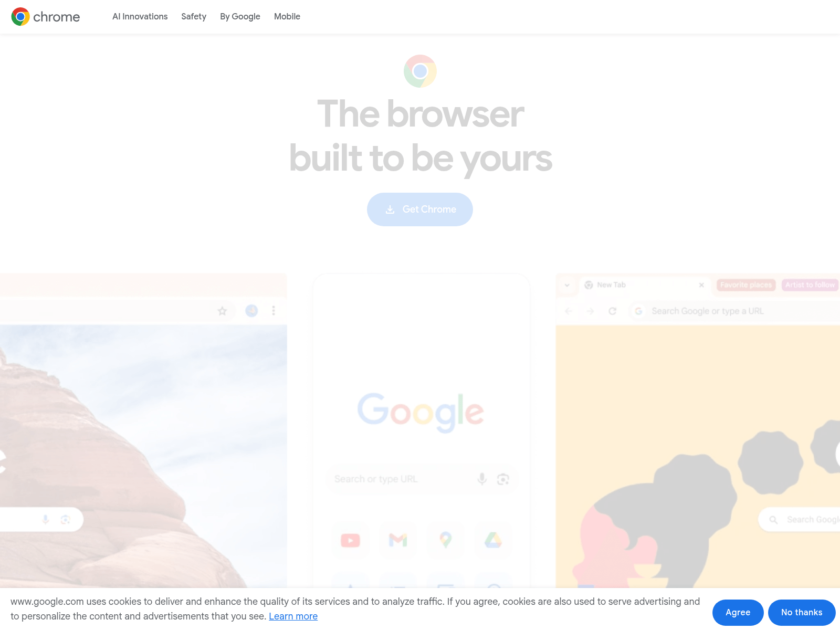
Task: Click the microphone icon in the center search box
Action: [x=482, y=479]
